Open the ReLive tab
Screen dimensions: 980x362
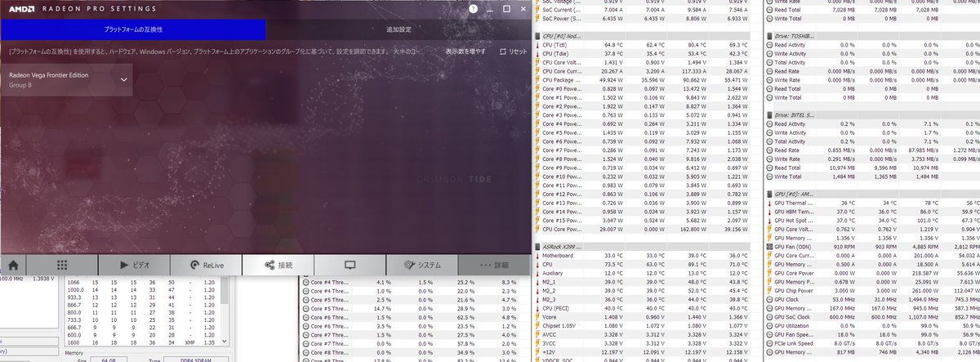click(207, 265)
